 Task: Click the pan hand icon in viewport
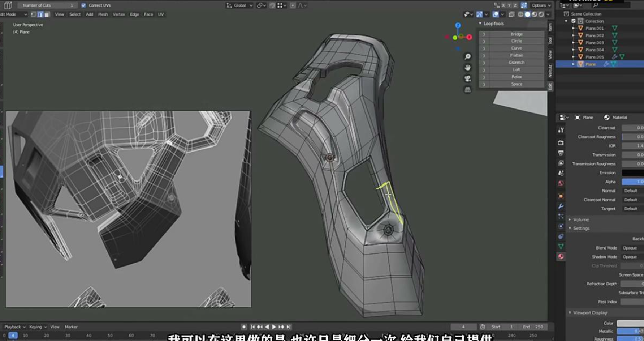467,68
